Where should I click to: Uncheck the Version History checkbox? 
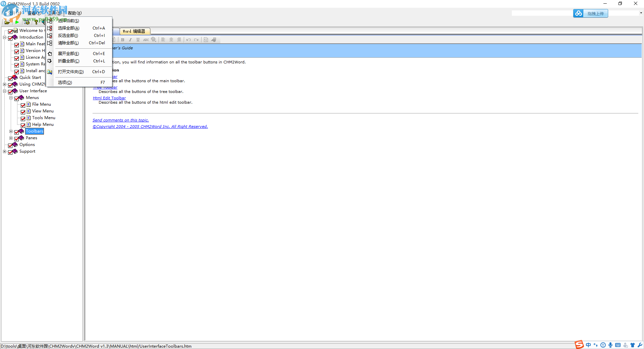(17, 51)
